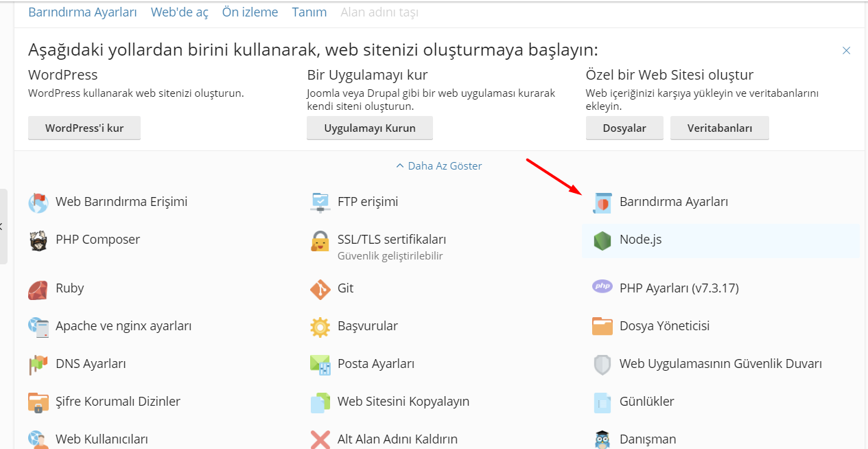Open the Git text link
The image size is (868, 449).
(345, 288)
